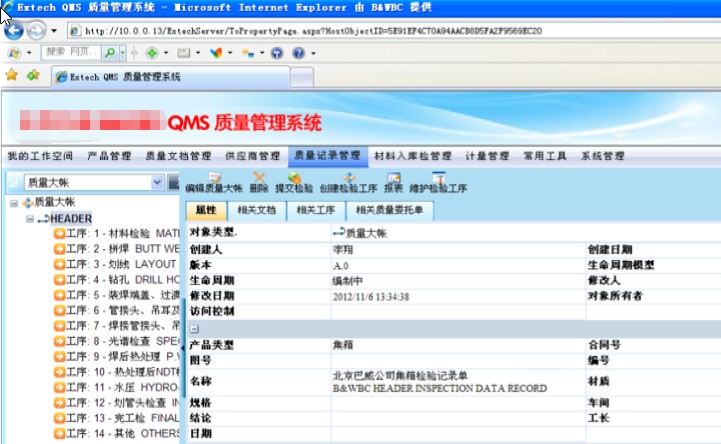Image resolution: width=721 pixels, height=444 pixels.
Task: Select the HEADER tree item
Action: click(x=71, y=219)
